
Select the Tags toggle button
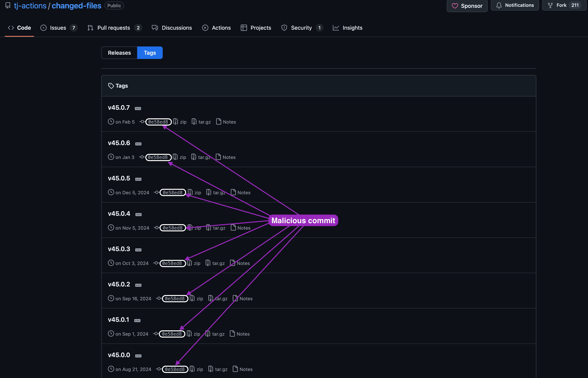pyautogui.click(x=150, y=53)
